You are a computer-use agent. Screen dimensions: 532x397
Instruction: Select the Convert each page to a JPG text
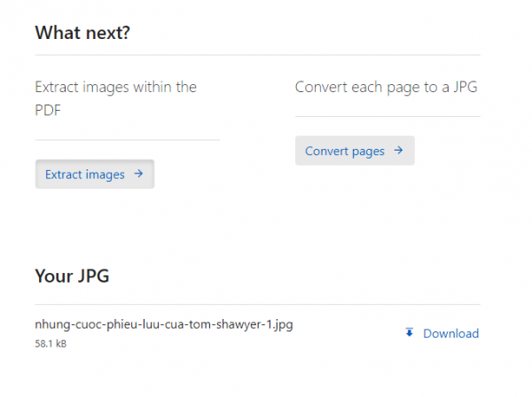click(x=386, y=87)
